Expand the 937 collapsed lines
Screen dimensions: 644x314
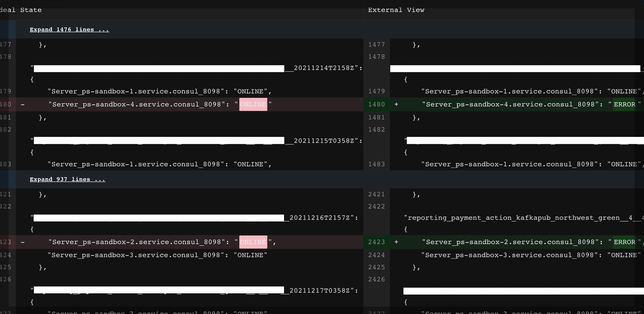pos(67,179)
